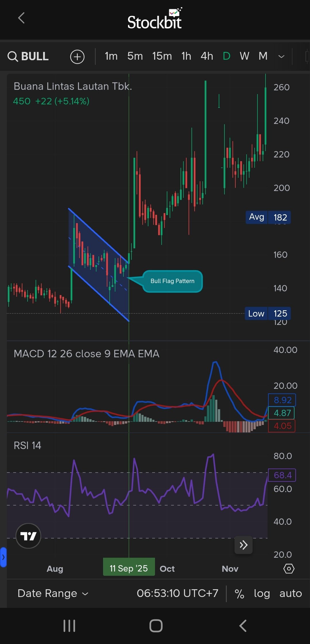
Task: Open the MACD 12 26 indicator legend
Action: 86,354
